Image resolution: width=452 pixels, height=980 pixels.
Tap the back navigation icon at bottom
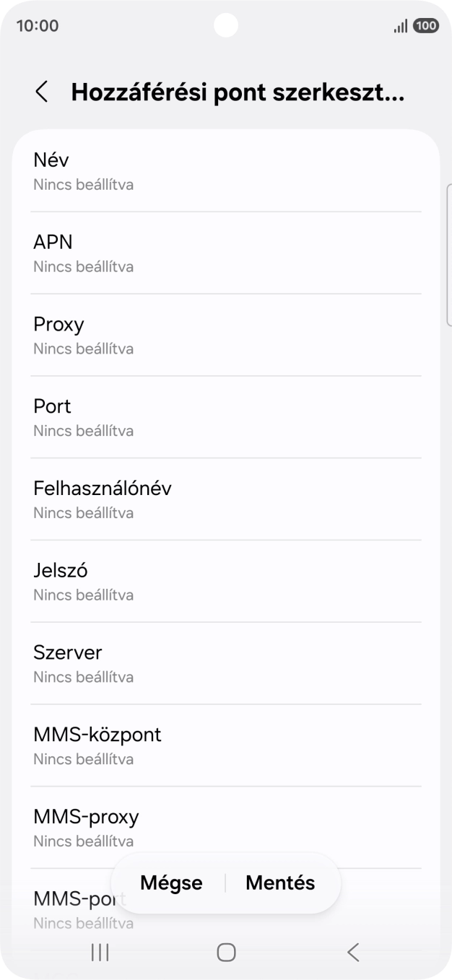352,952
